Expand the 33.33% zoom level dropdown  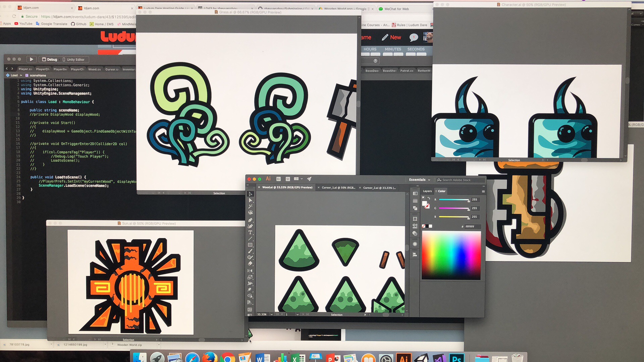271,314
